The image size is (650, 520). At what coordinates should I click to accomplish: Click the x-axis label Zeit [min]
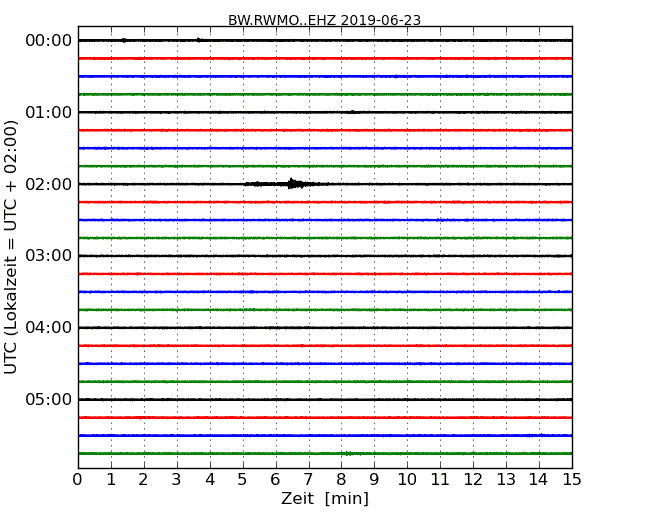pyautogui.click(x=325, y=498)
